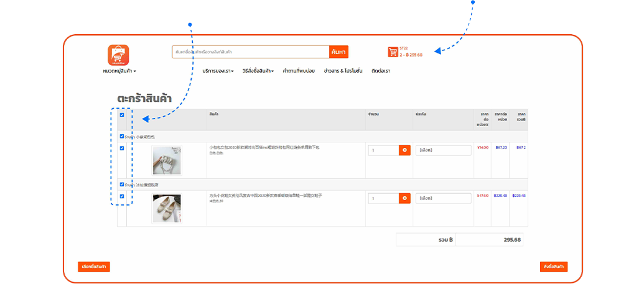Open the วิธีสั่งซื้อสินค้า how-to-order menu
The width and height of the screenshot is (644, 284).
pyautogui.click(x=258, y=71)
